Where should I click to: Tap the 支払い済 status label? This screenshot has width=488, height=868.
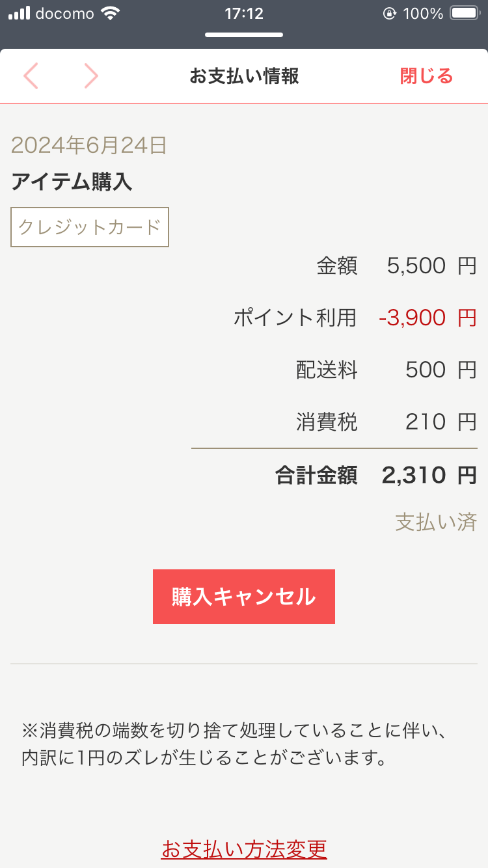pos(436,522)
